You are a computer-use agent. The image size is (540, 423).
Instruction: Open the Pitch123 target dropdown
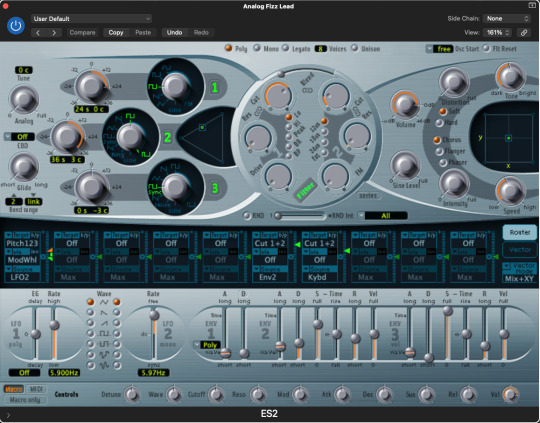coord(22,243)
